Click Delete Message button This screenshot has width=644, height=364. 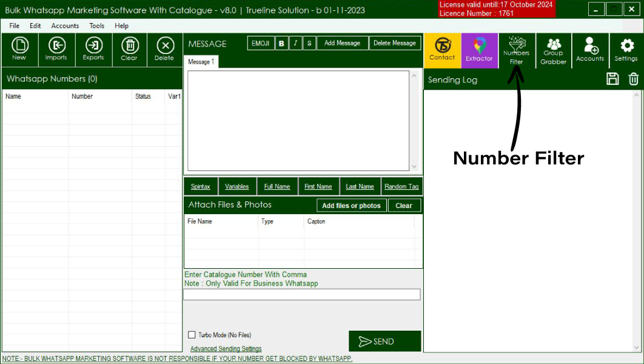tap(395, 43)
